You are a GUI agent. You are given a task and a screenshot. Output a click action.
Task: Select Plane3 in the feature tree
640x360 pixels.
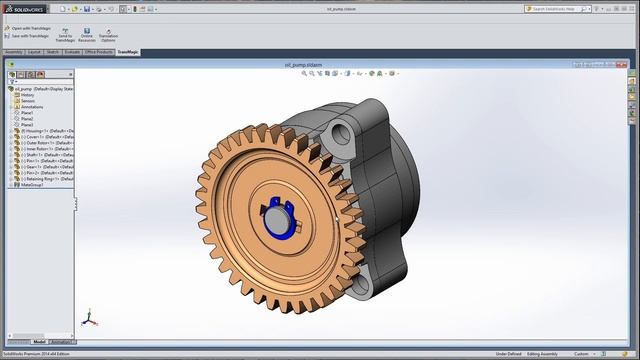click(24, 125)
